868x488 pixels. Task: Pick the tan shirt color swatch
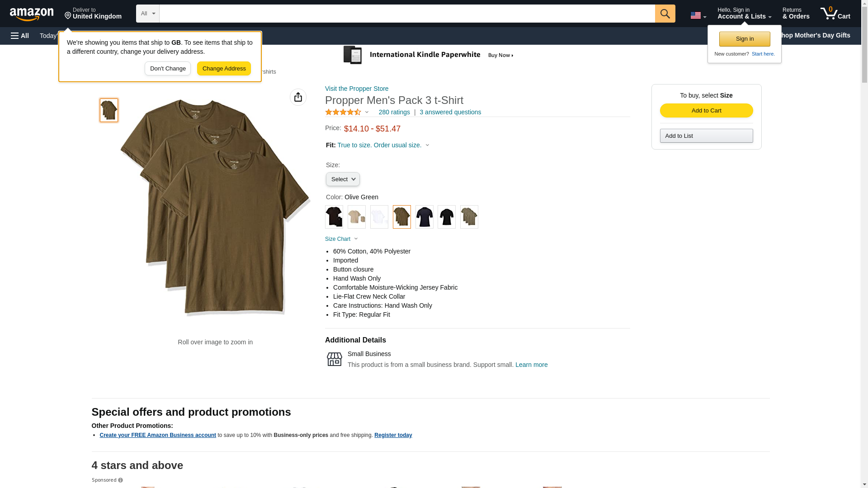[357, 217]
